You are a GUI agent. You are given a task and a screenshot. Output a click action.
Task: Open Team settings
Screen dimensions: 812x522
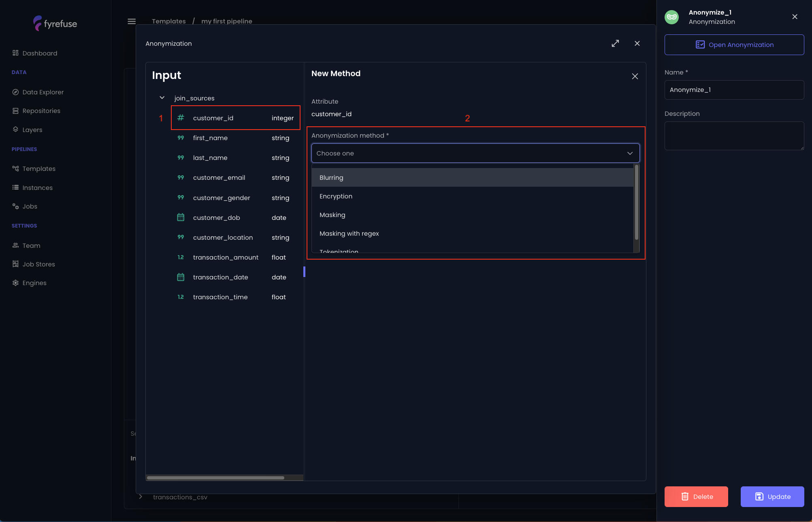point(31,246)
